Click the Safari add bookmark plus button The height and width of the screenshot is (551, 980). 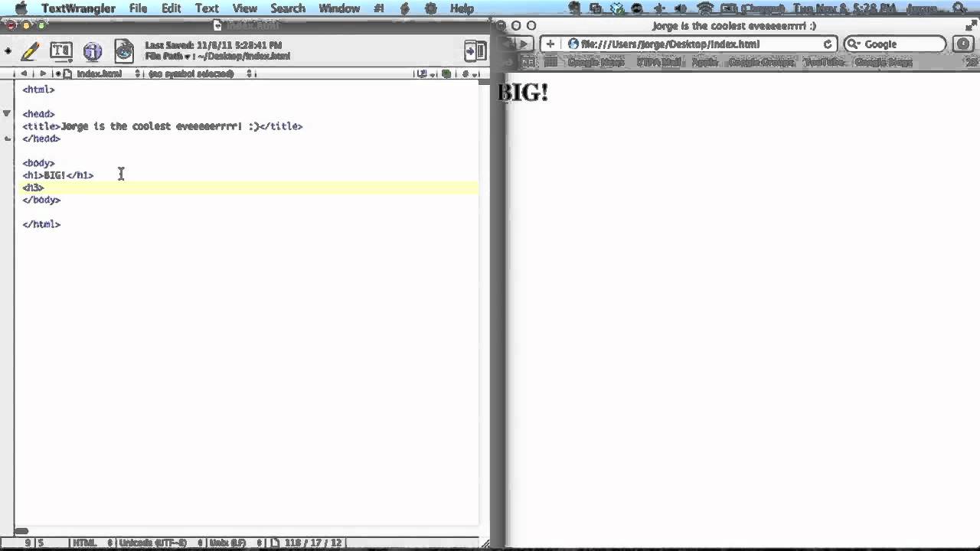coord(550,44)
